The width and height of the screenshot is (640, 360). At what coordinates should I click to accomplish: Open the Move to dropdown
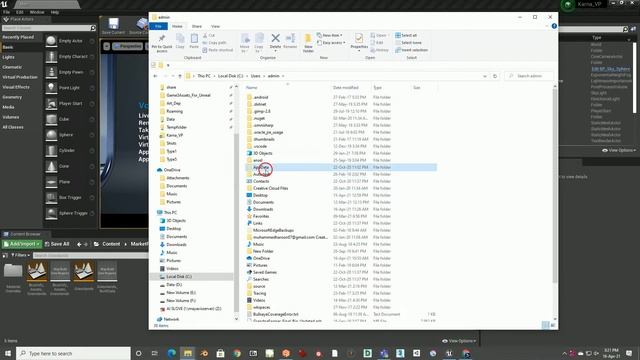(x=245, y=42)
